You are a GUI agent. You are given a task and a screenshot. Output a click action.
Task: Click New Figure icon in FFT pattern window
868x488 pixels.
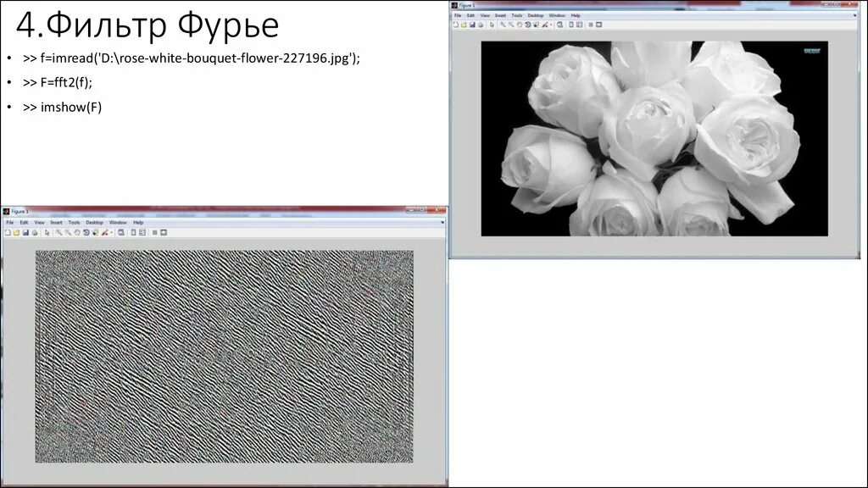[8, 232]
